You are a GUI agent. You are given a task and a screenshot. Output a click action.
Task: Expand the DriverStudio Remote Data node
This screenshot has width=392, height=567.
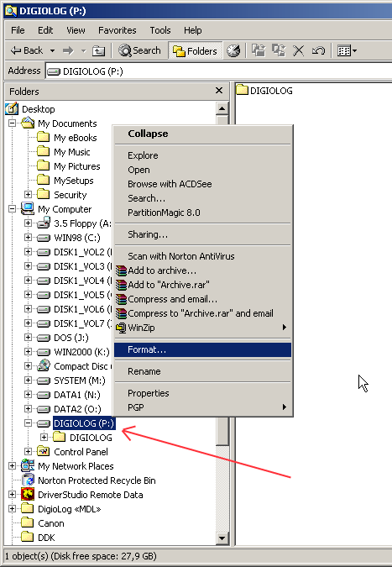[13, 495]
